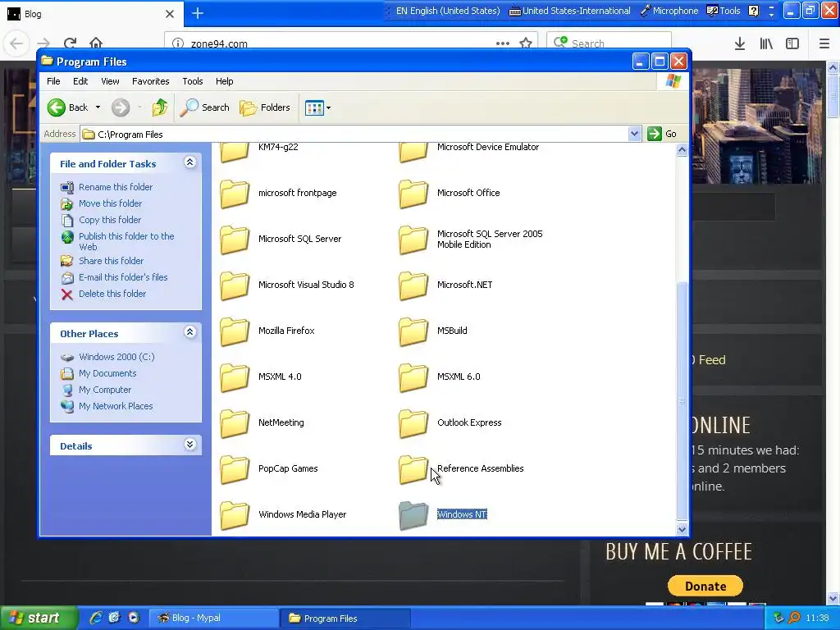Click the green Back arrow button
The width and height of the screenshot is (840, 630).
click(x=57, y=107)
